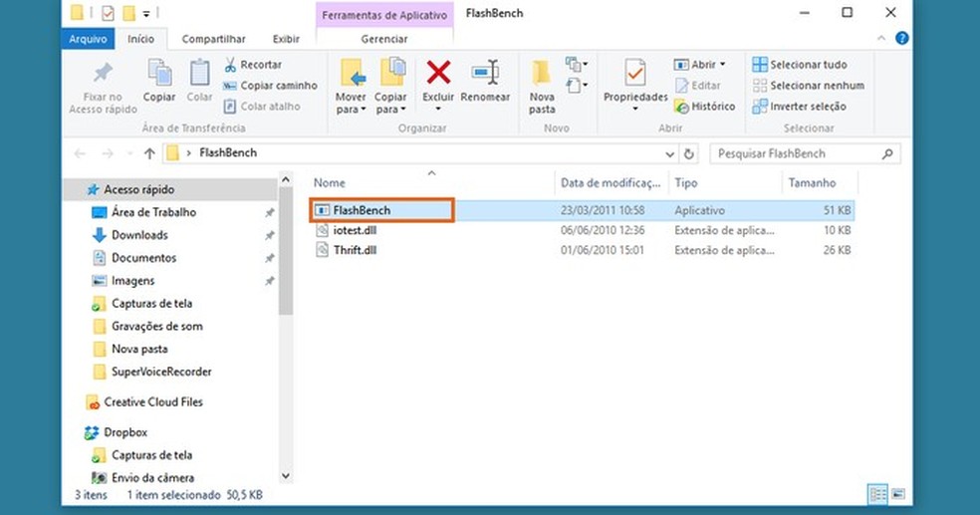Switch to the Exibir tab
This screenshot has width=980, height=515.
point(286,39)
